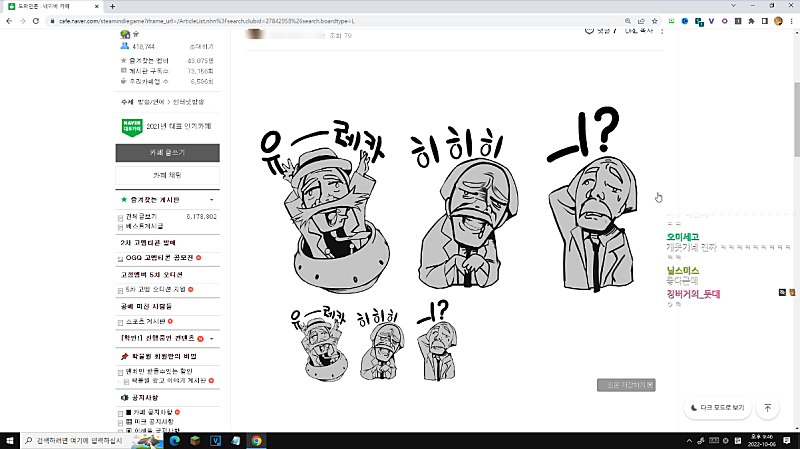The image size is (800, 449).
Task: Click the speaker icon beside 공지사항
Action: (x=124, y=397)
